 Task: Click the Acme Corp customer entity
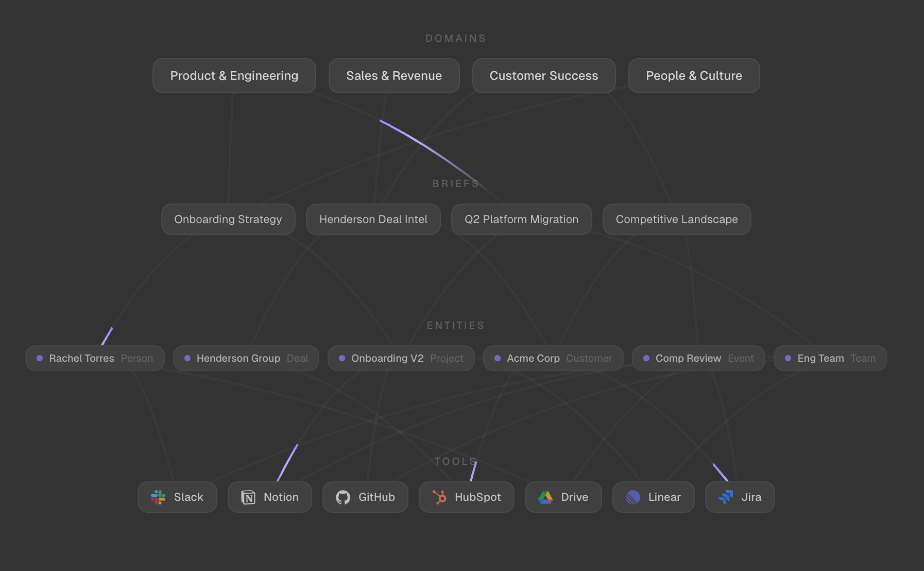click(x=553, y=358)
